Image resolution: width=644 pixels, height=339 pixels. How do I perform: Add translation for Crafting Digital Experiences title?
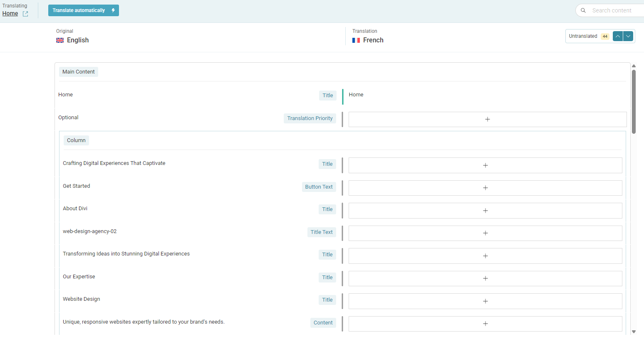pyautogui.click(x=485, y=165)
